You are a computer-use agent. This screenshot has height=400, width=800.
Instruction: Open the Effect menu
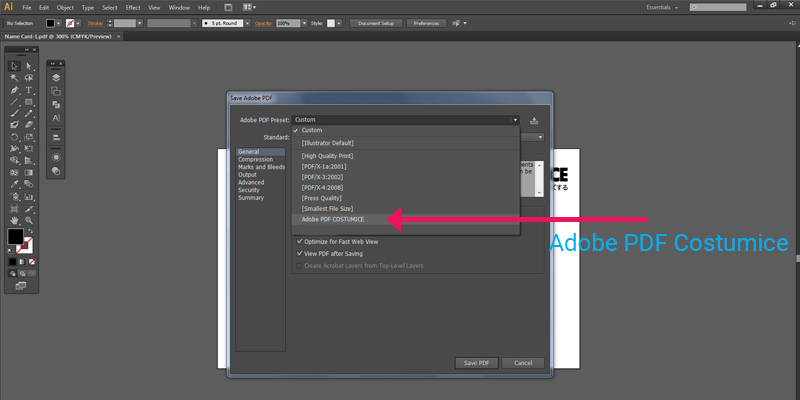(x=133, y=8)
